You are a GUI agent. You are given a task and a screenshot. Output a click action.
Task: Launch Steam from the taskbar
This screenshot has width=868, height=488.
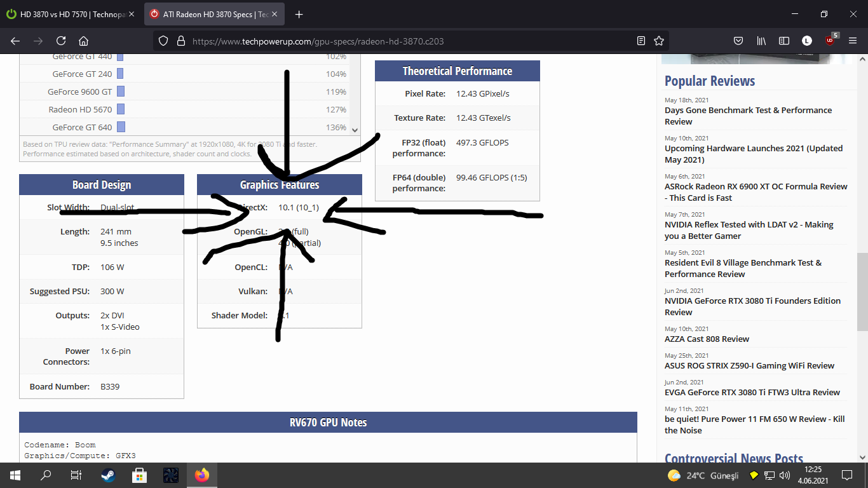(x=108, y=475)
